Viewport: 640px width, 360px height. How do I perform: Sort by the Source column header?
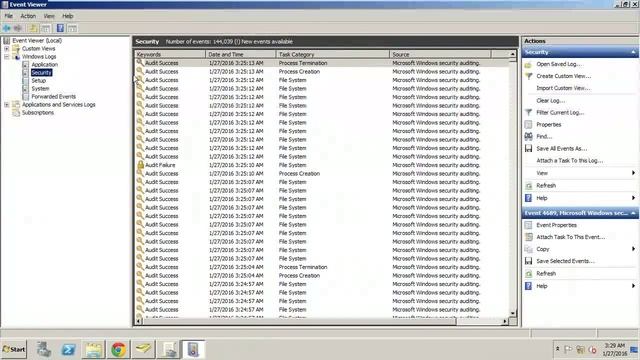440,54
